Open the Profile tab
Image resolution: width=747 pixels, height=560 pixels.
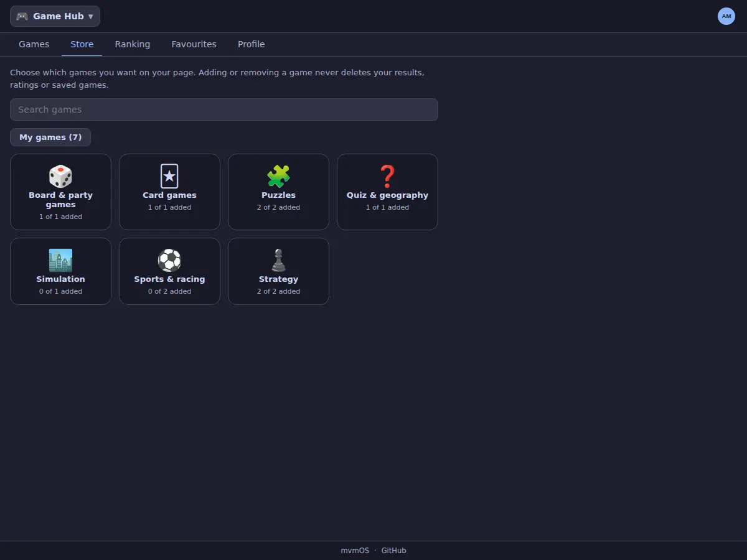click(251, 44)
